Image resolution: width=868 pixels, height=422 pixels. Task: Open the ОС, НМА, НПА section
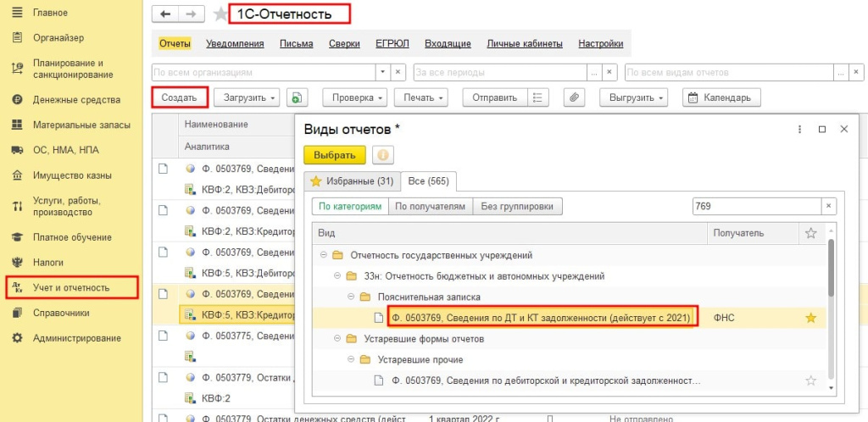[x=66, y=150]
